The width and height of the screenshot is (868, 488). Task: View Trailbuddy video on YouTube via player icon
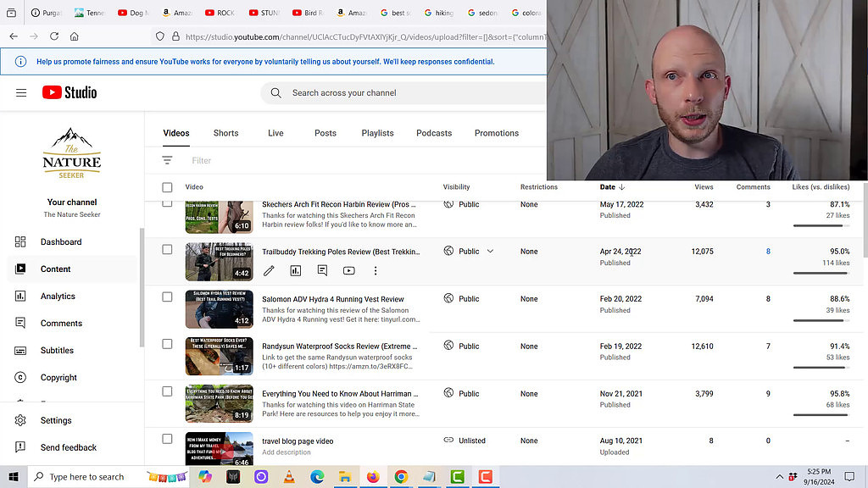348,270
